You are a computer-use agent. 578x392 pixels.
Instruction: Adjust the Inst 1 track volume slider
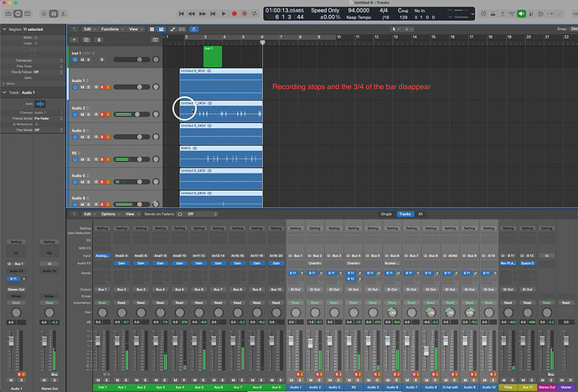pyautogui.click(x=132, y=59)
